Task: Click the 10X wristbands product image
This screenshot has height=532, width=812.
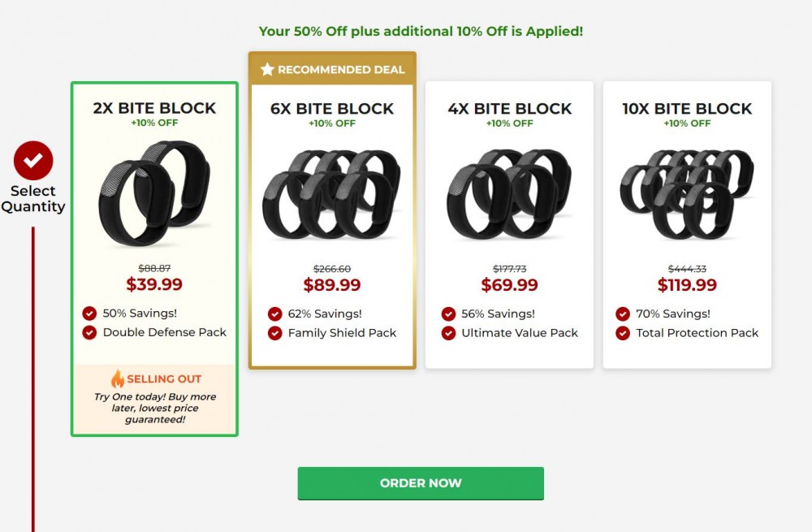Action: (687, 195)
